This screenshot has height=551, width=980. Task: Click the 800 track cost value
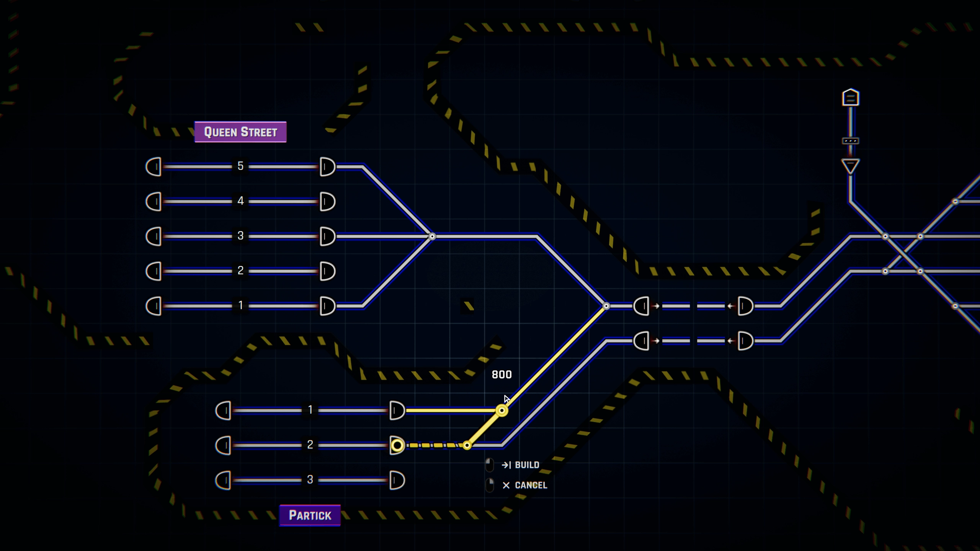(x=501, y=375)
